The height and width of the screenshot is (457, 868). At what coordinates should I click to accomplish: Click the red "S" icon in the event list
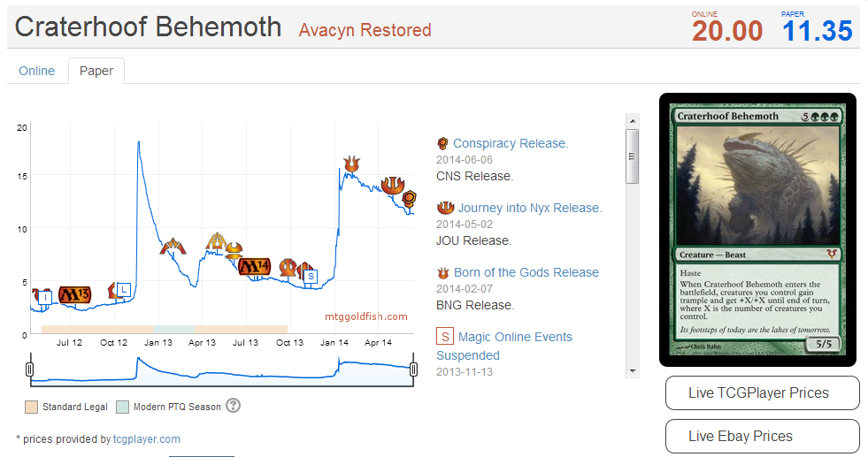click(445, 337)
